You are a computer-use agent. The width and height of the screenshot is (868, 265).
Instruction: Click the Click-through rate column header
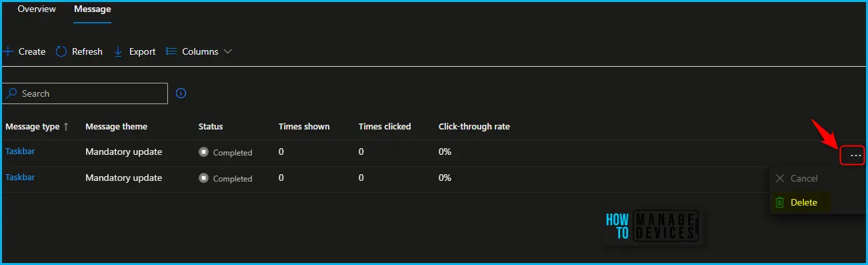pyautogui.click(x=474, y=126)
